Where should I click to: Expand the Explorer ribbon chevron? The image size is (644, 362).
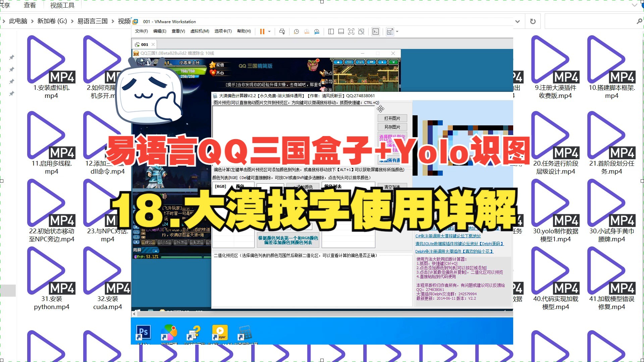pyautogui.click(x=634, y=5)
